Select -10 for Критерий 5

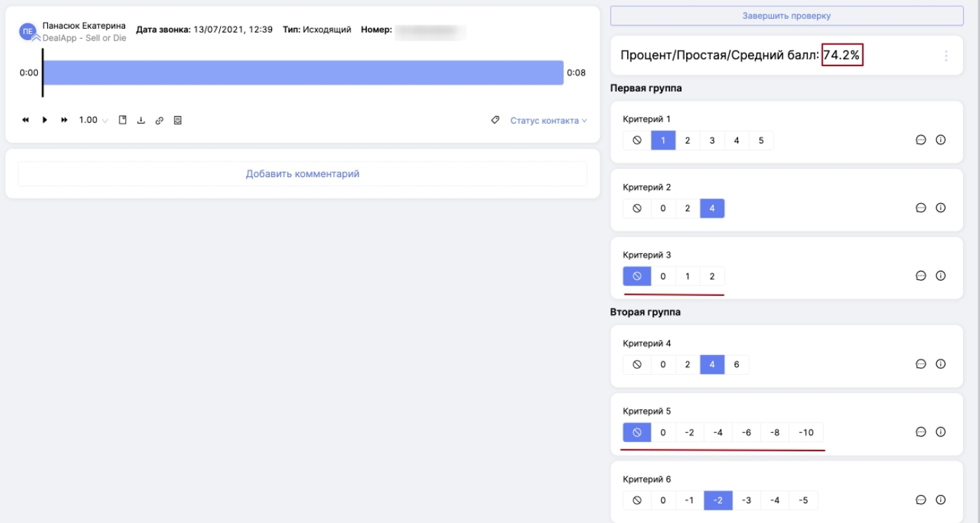click(806, 432)
